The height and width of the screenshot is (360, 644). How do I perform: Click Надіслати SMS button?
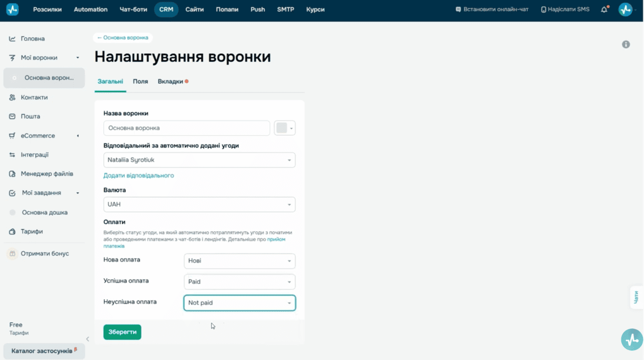565,10
